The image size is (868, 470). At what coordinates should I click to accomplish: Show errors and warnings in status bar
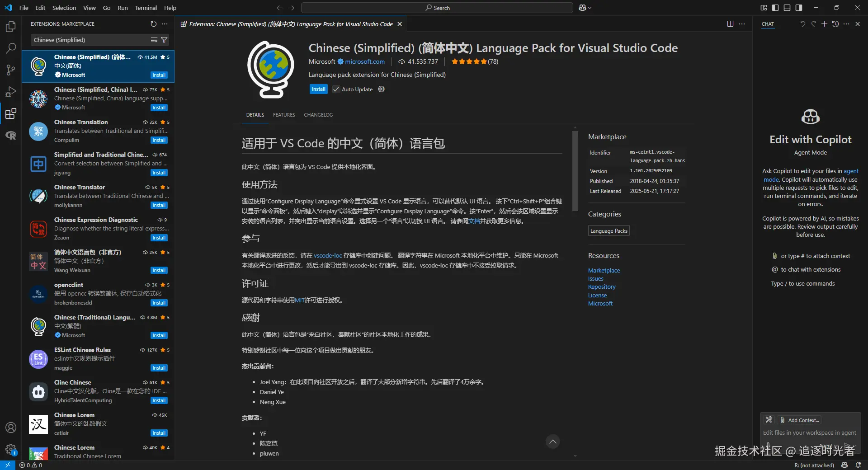click(31, 465)
